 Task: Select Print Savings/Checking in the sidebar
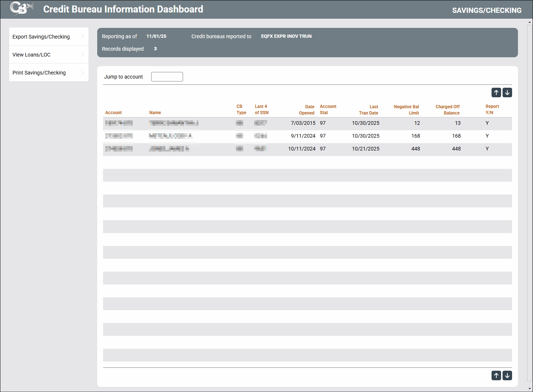coord(39,73)
